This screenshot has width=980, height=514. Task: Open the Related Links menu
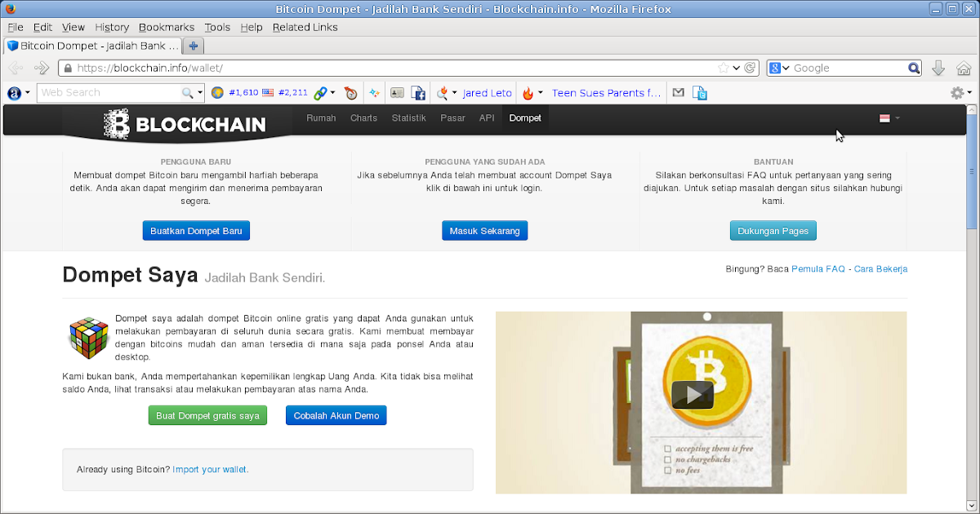click(x=305, y=27)
